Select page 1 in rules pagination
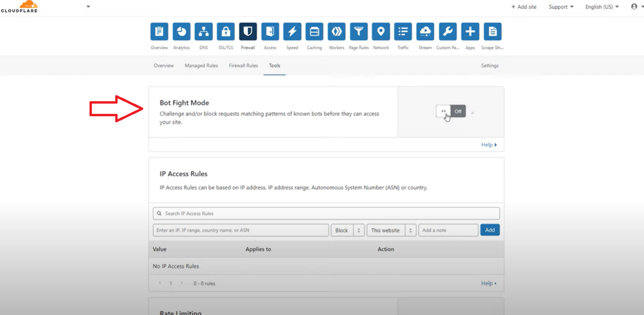This screenshot has width=644, height=315. [171, 284]
